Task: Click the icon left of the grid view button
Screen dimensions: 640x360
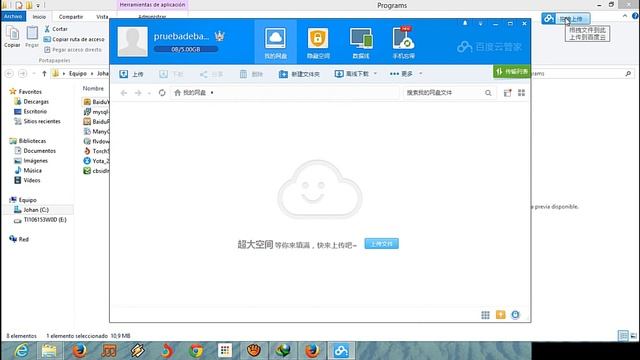Action: [x=507, y=93]
